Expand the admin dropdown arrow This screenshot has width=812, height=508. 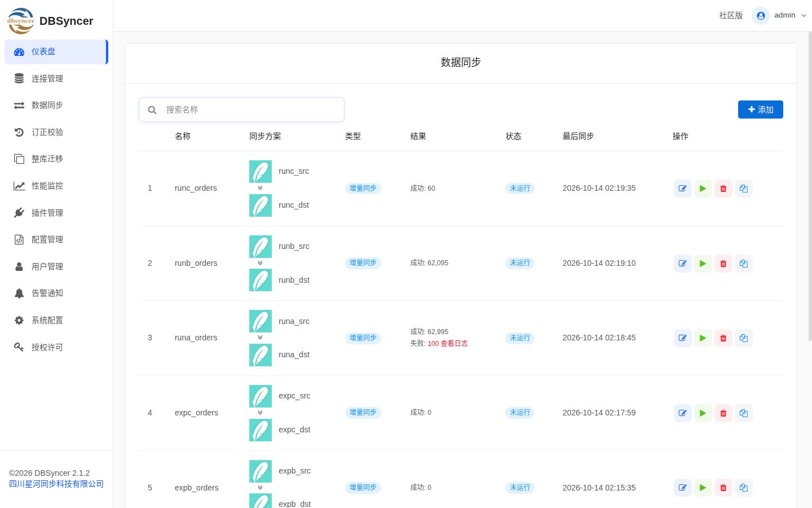804,16
